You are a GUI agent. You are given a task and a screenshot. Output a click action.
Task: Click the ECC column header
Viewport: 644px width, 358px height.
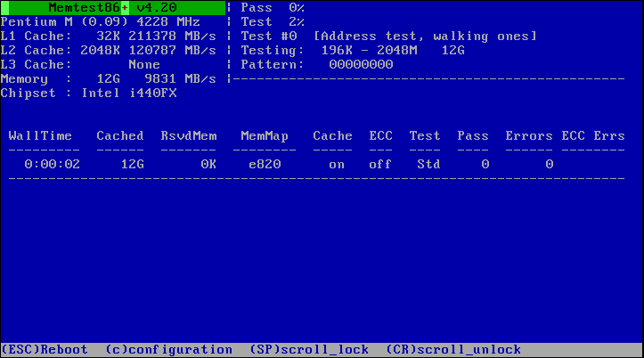pos(380,136)
